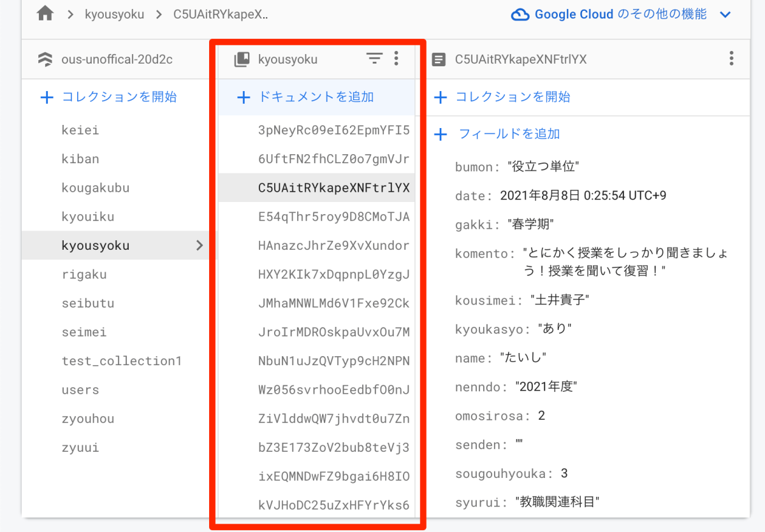Open the Google Cloud cloud icon

point(521,14)
